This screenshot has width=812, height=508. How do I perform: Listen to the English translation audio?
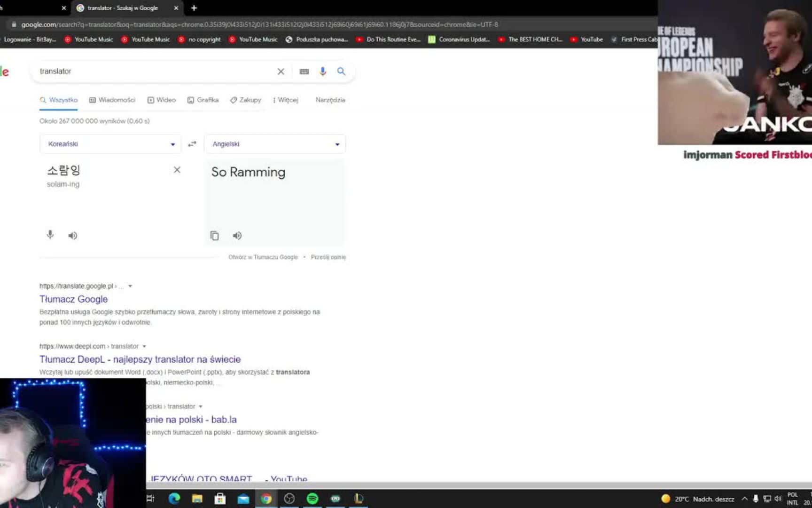(x=237, y=236)
